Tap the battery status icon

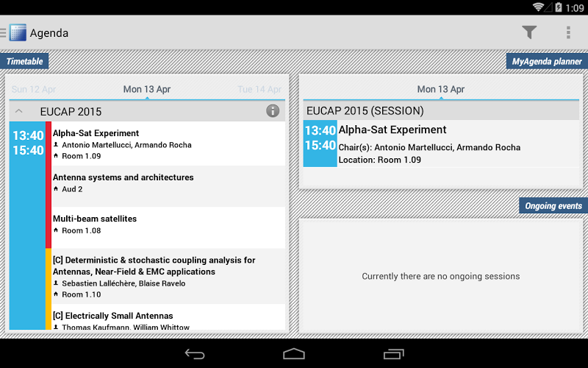(559, 7)
